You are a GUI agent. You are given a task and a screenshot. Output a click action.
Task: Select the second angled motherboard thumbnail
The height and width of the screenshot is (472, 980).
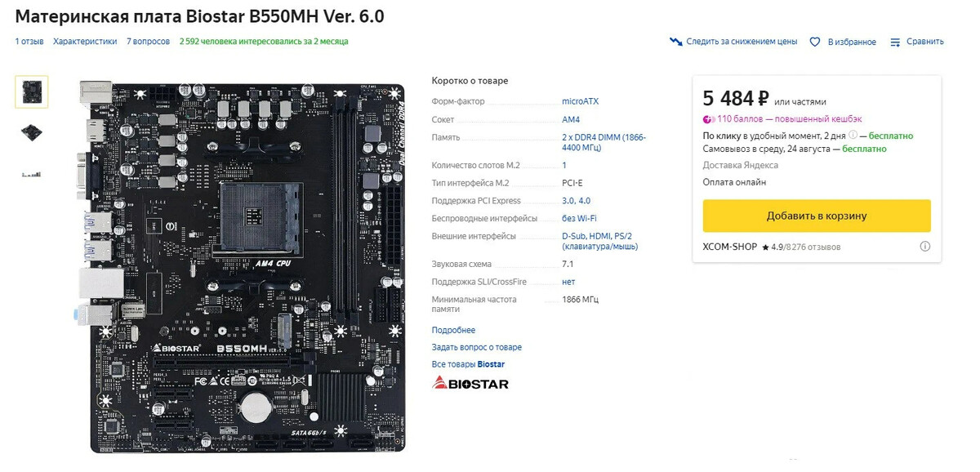pos(32,132)
